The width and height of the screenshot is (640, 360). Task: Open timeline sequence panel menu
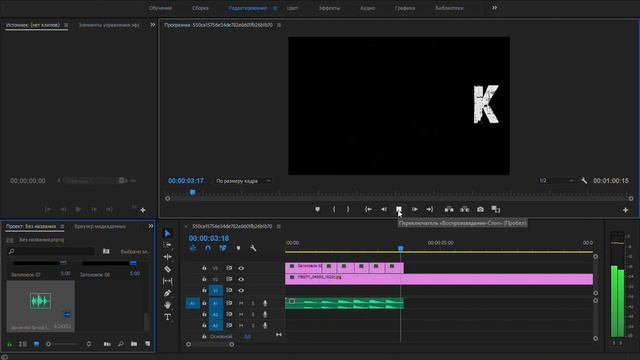click(278, 227)
